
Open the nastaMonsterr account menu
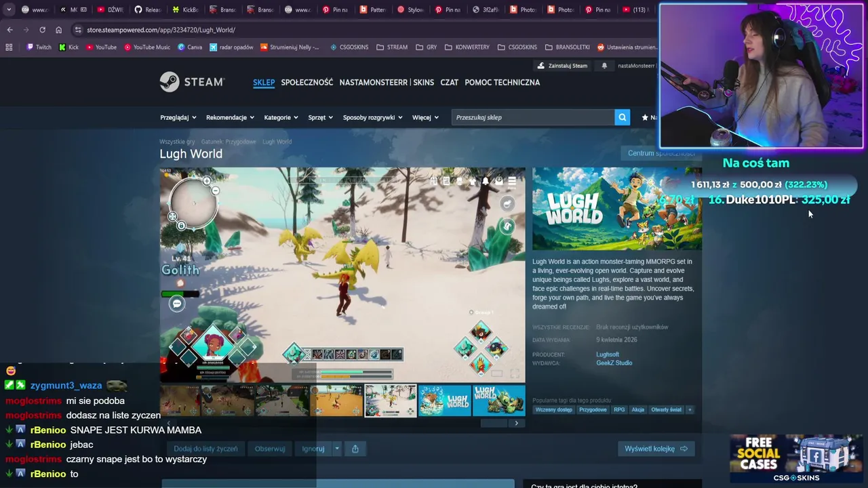[x=636, y=66]
